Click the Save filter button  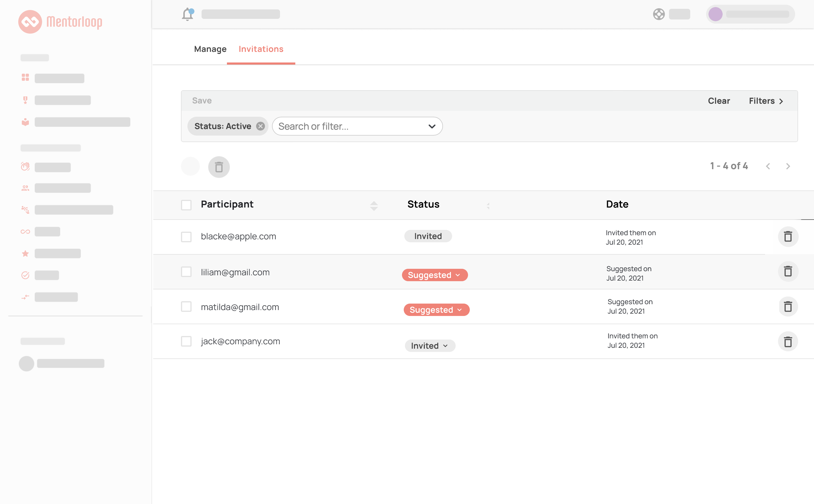coord(202,100)
